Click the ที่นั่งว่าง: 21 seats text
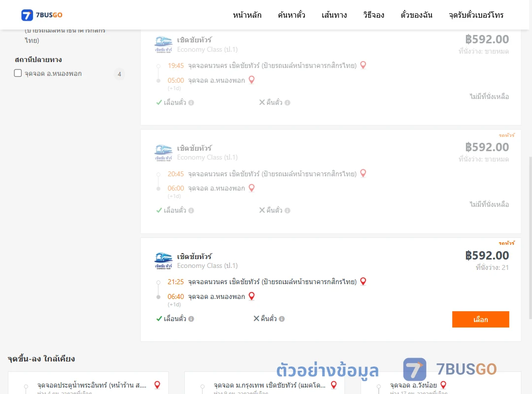Viewport: 532px width, 394px height. [x=492, y=267]
